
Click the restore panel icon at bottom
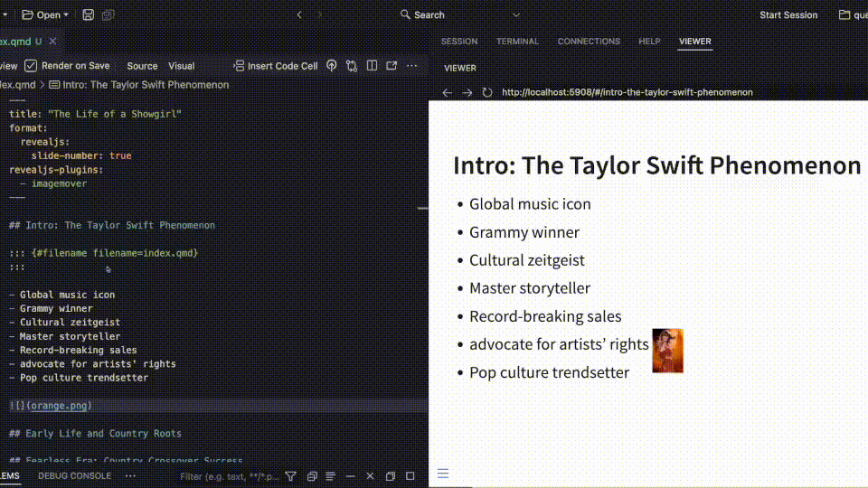click(391, 476)
